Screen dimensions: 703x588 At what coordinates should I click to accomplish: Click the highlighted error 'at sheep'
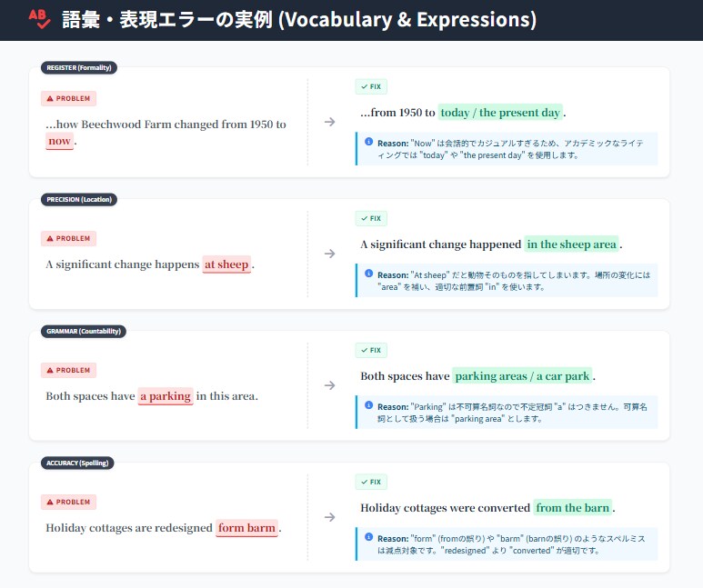pos(226,264)
